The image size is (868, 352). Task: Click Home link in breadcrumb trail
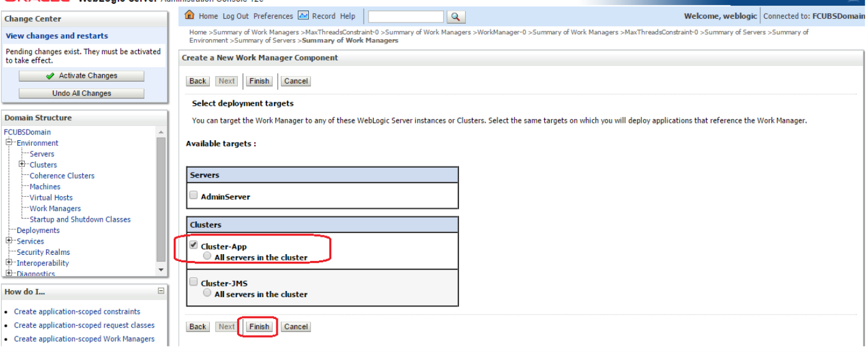point(197,32)
